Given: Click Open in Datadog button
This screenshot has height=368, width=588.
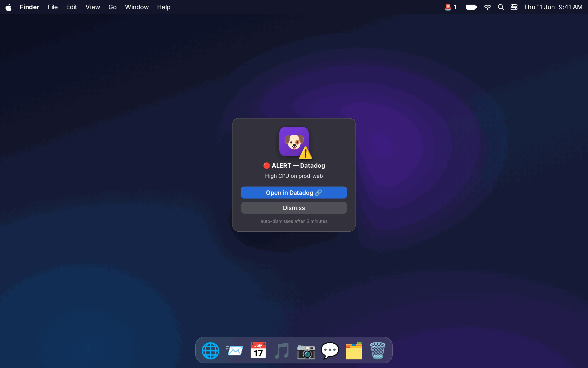Looking at the screenshot, I should (x=294, y=193).
